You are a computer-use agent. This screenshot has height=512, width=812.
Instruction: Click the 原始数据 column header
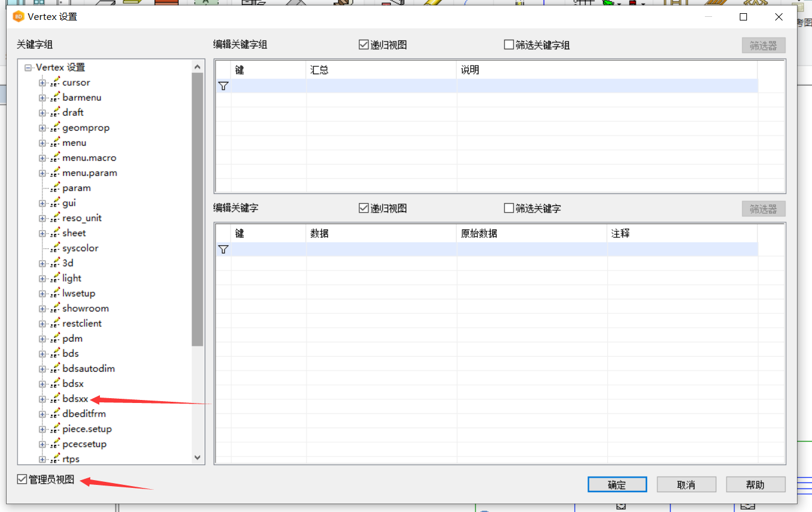532,233
